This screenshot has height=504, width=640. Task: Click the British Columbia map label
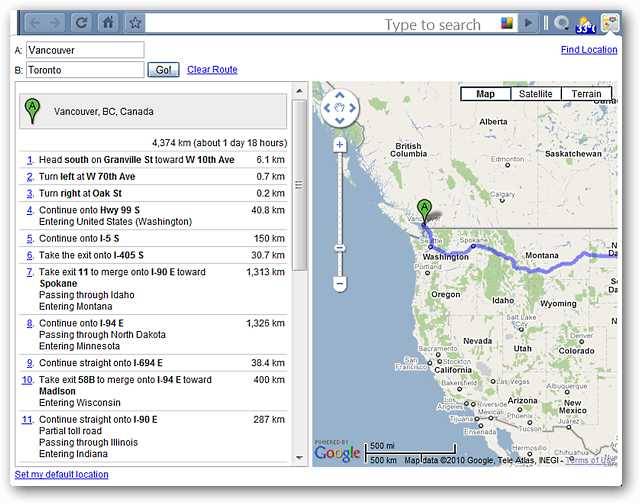(408, 150)
